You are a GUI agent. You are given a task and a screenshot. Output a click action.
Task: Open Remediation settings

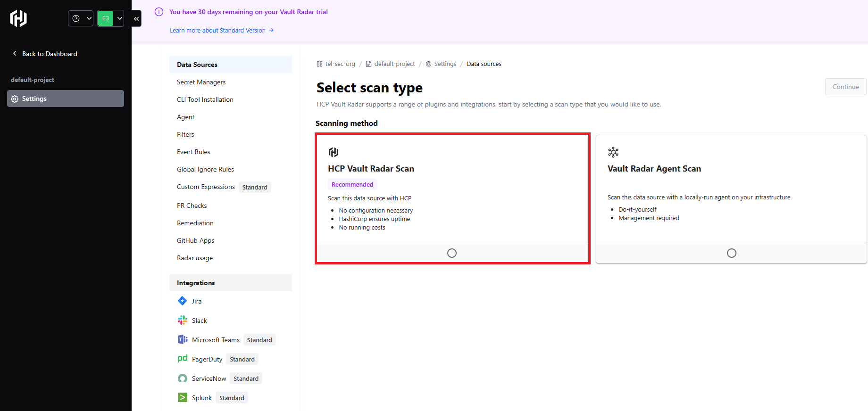(195, 223)
